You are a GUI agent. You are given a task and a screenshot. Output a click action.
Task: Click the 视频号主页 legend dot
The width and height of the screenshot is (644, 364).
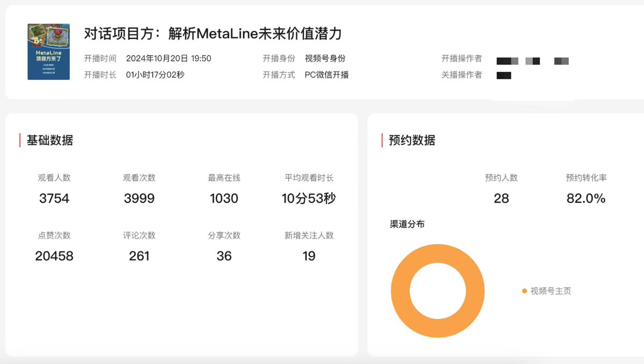[x=524, y=291]
